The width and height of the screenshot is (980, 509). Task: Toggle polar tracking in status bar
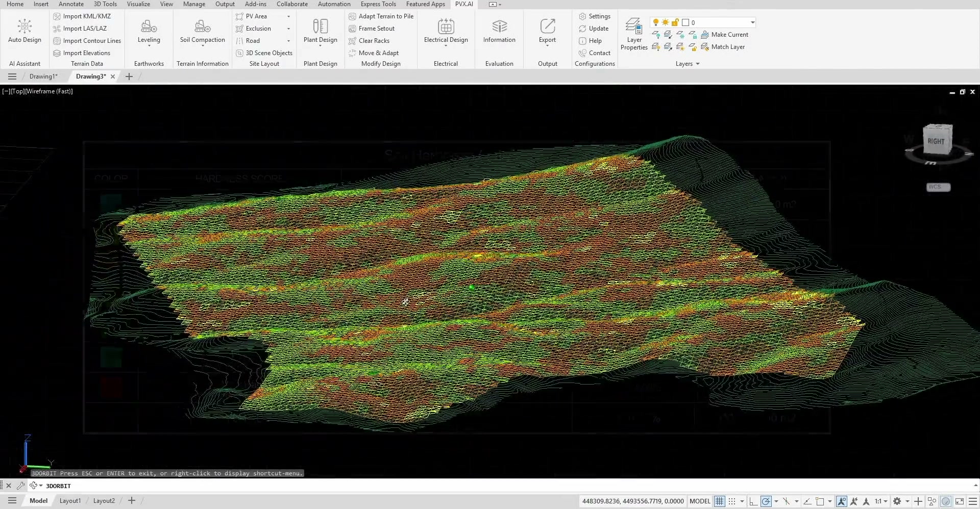(766, 501)
